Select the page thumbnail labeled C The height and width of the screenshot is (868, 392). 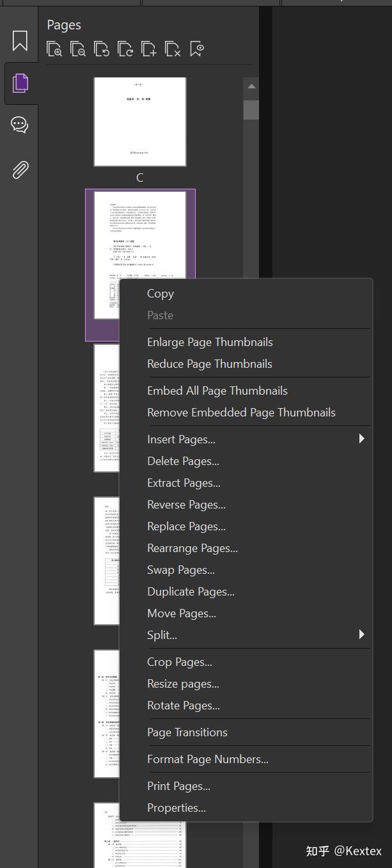click(140, 122)
